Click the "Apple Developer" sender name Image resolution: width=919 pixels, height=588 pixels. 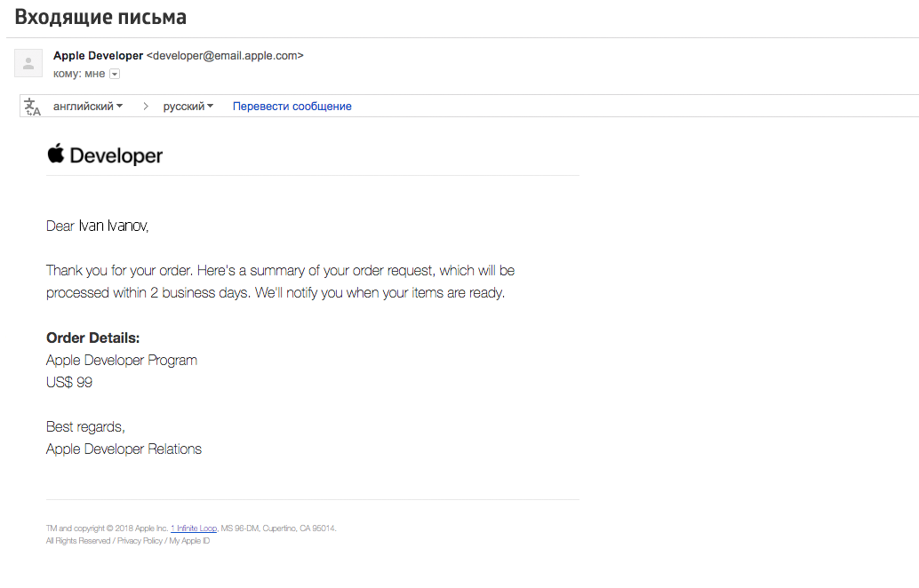point(98,56)
